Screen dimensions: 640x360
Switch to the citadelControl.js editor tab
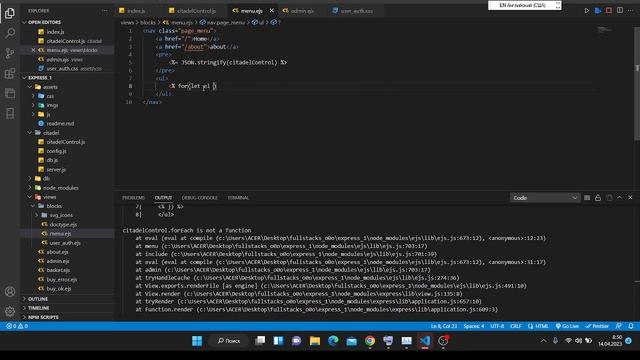click(x=196, y=11)
